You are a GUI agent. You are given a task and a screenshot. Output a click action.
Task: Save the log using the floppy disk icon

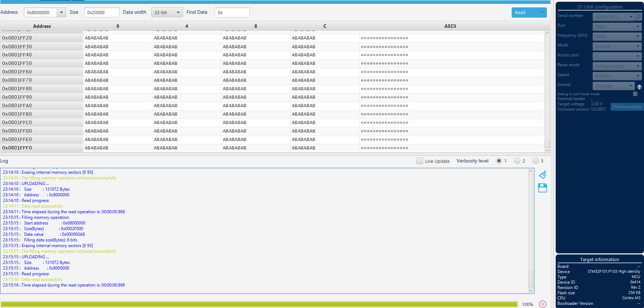542,188
